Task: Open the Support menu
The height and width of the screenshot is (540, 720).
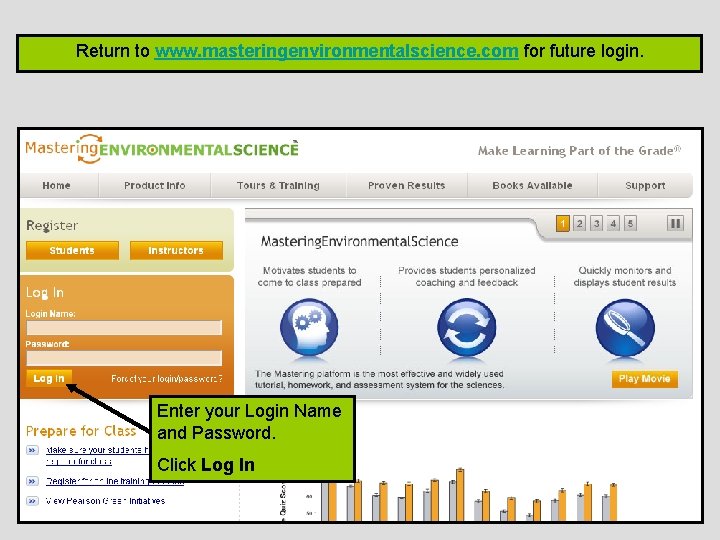Action: (x=645, y=186)
